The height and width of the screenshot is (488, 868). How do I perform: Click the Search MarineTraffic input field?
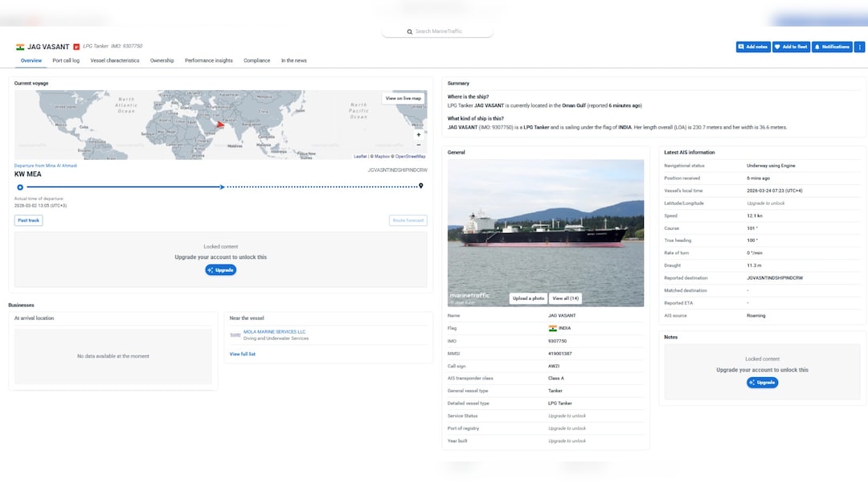[438, 31]
